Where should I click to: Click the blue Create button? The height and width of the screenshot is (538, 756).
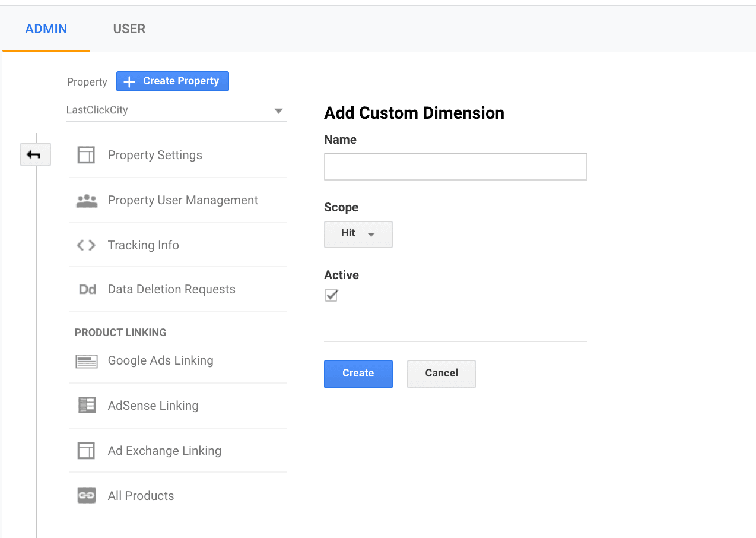pos(358,374)
